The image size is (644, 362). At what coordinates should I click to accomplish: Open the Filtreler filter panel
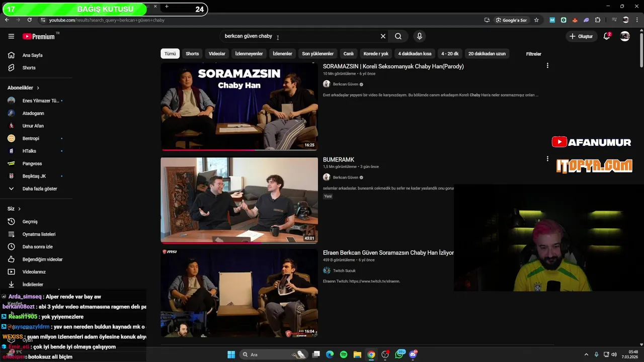[533, 54]
